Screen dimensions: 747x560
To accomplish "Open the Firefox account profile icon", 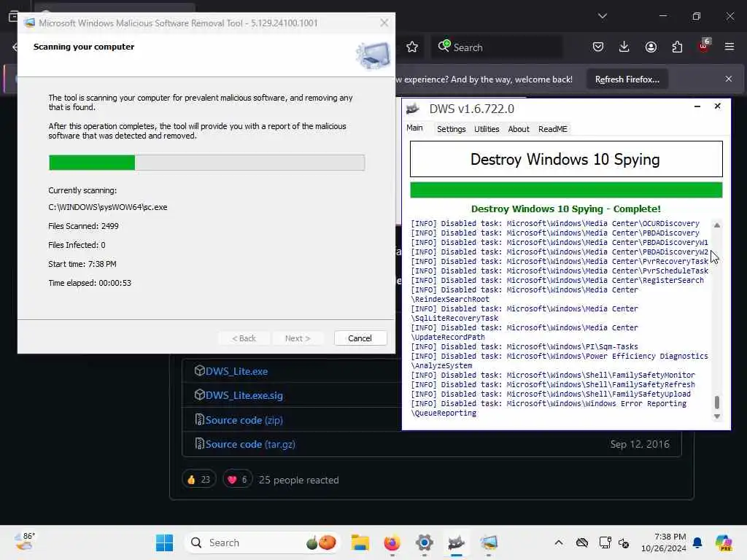I will coord(651,47).
